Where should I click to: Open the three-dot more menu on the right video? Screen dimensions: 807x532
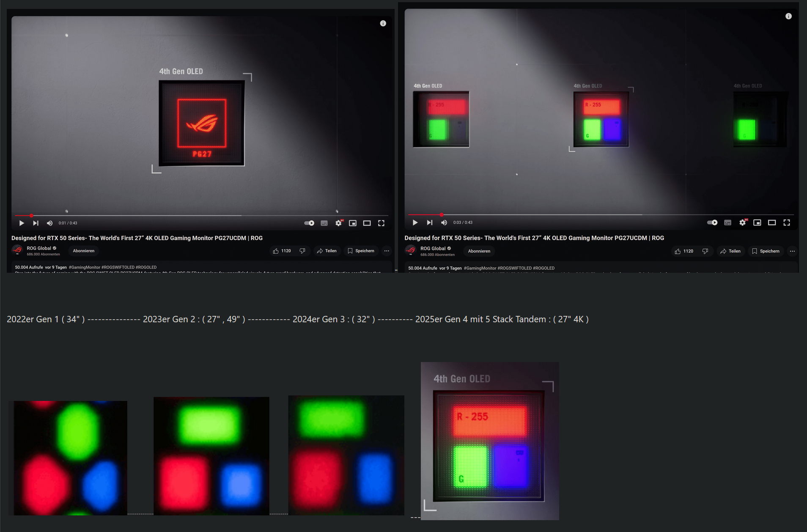[792, 251]
